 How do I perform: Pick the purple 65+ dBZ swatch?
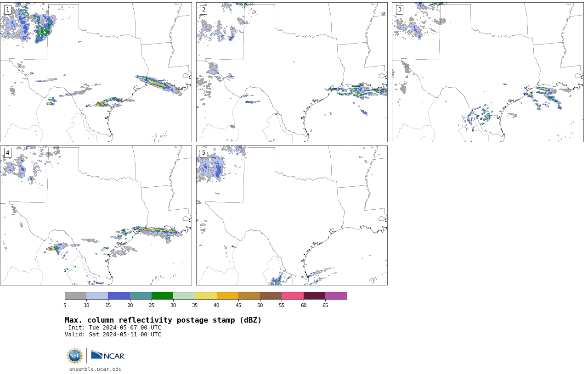(x=336, y=296)
